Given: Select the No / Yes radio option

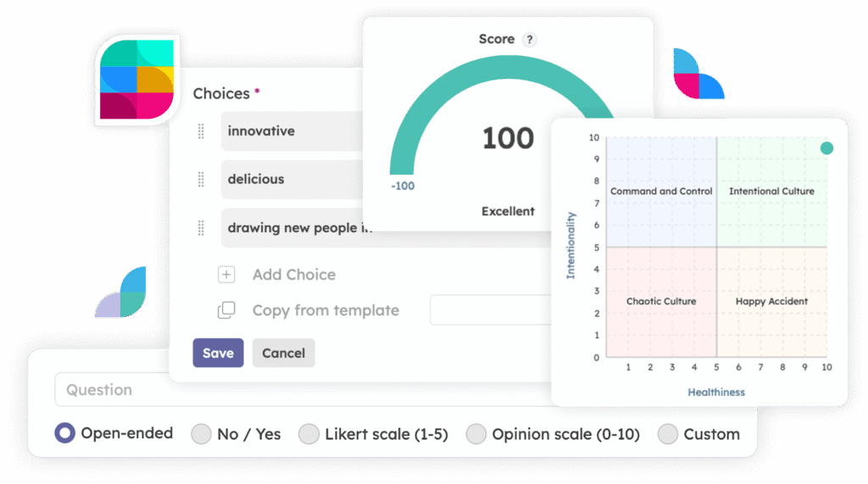Looking at the screenshot, I should pos(201,434).
